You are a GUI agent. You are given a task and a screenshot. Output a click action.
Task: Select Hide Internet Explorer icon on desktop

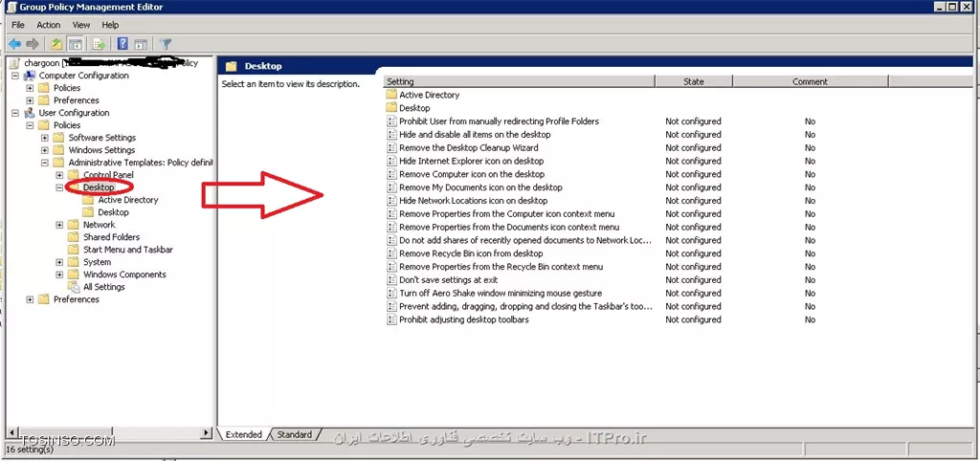[471, 162]
